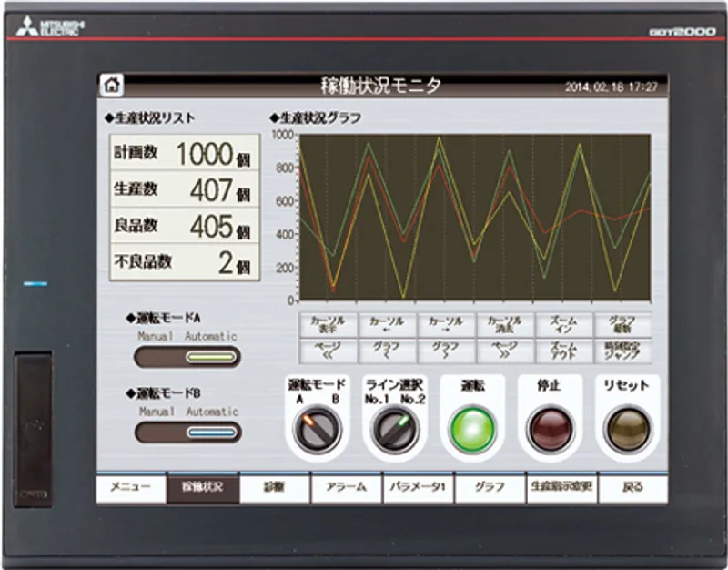This screenshot has height=570, width=728.
Task: Select 良品数 value 405
Action: pyautogui.click(x=211, y=226)
